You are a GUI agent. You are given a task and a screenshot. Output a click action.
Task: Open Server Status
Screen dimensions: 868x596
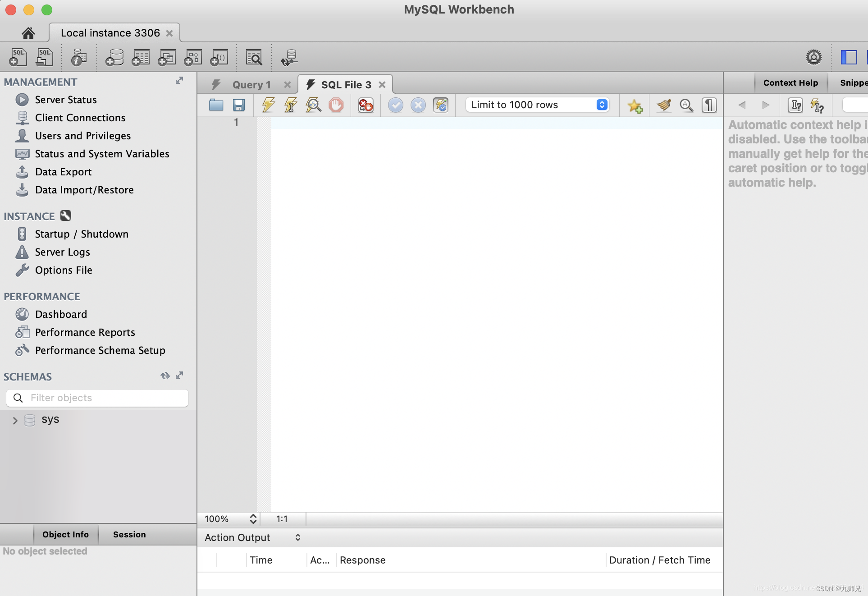click(66, 100)
